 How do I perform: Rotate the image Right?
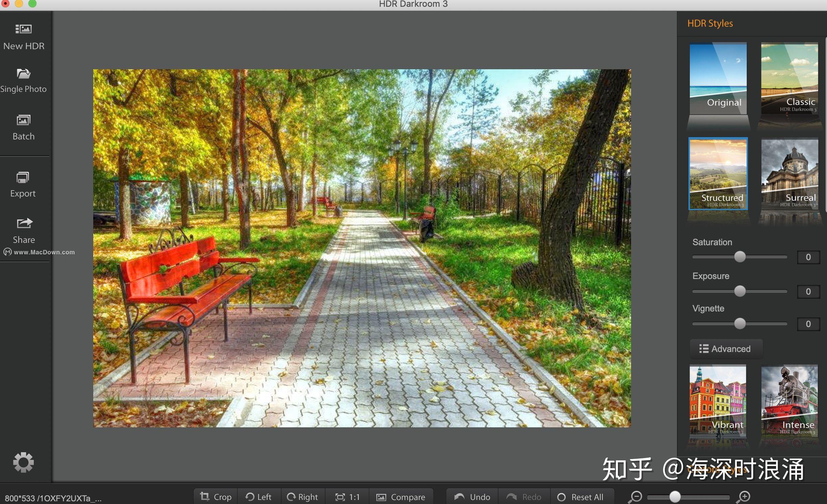(x=303, y=497)
